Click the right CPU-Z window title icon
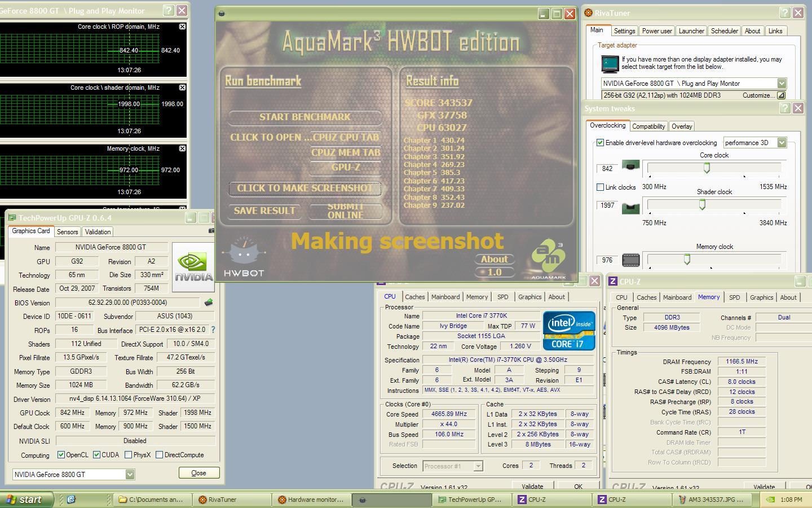Image resolution: width=812 pixels, height=508 pixels. click(x=613, y=281)
